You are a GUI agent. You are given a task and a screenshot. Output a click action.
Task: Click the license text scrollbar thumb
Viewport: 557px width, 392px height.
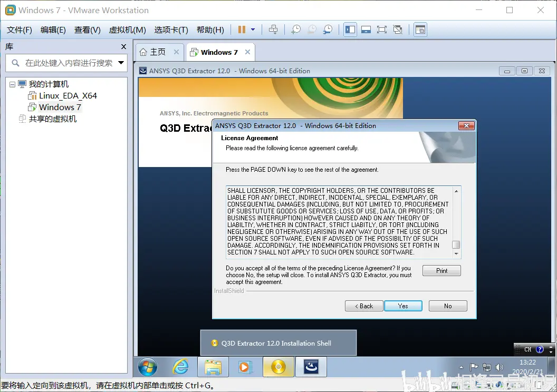(x=456, y=245)
